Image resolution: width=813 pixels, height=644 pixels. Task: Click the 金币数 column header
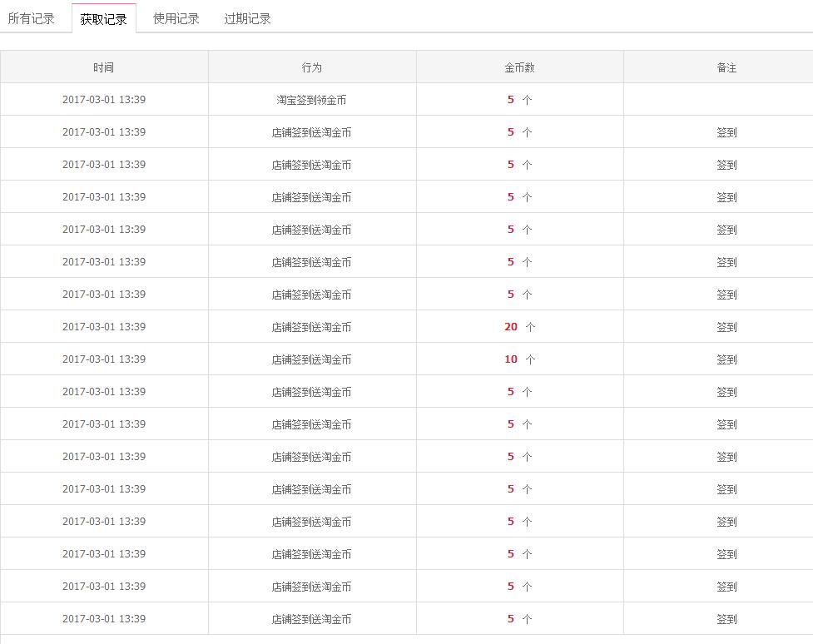(519, 67)
